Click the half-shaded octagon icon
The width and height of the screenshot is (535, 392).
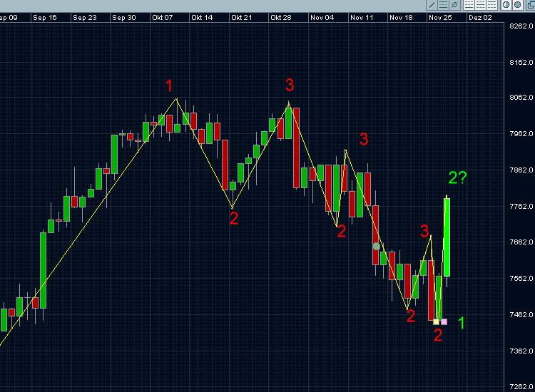pos(506,5)
